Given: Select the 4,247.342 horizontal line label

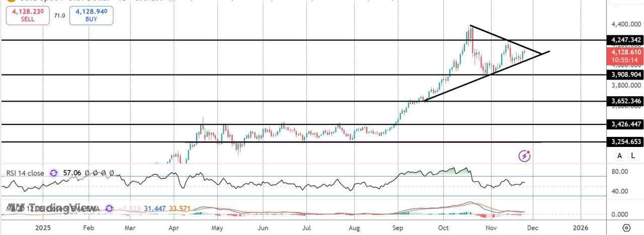Looking at the screenshot, I should [626, 40].
